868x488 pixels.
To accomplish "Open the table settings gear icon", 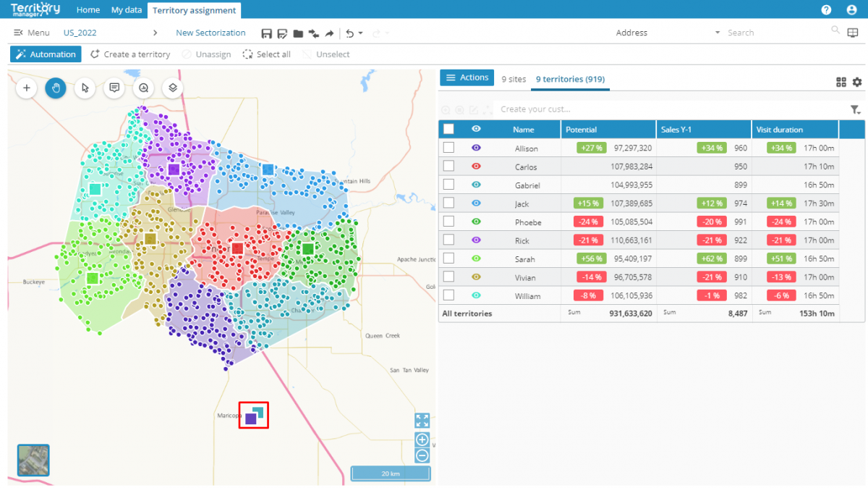I will pyautogui.click(x=857, y=83).
